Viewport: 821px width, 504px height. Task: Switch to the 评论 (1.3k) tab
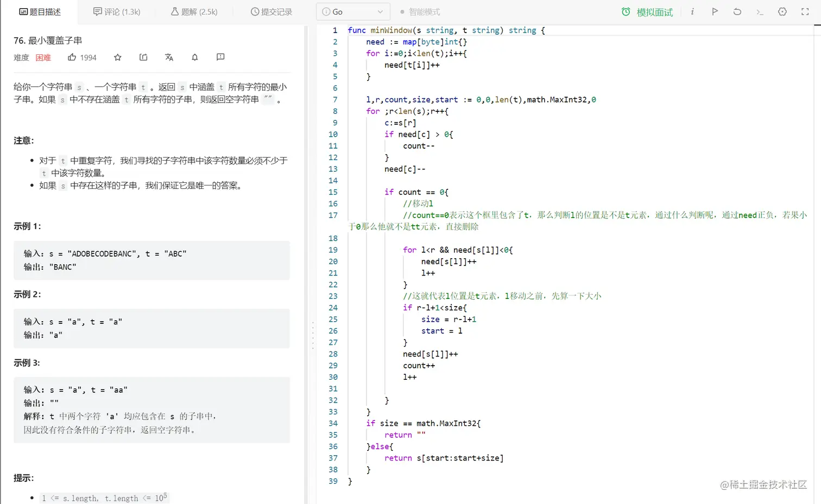click(x=117, y=12)
